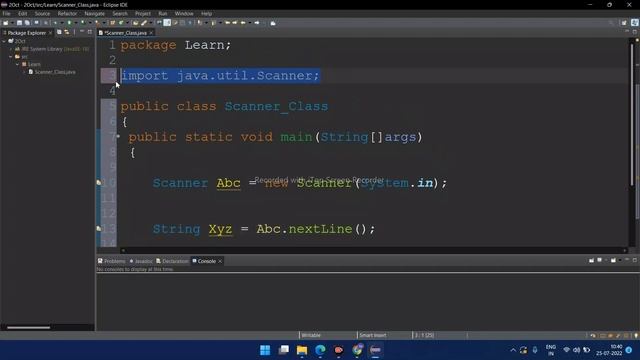Click the editor vertical scrollbar

pyautogui.click(x=632, y=114)
